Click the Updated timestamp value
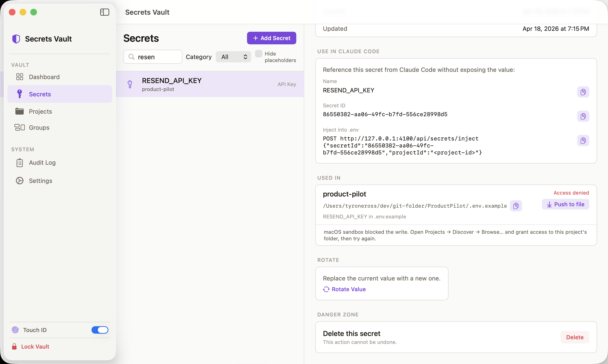 click(x=556, y=29)
